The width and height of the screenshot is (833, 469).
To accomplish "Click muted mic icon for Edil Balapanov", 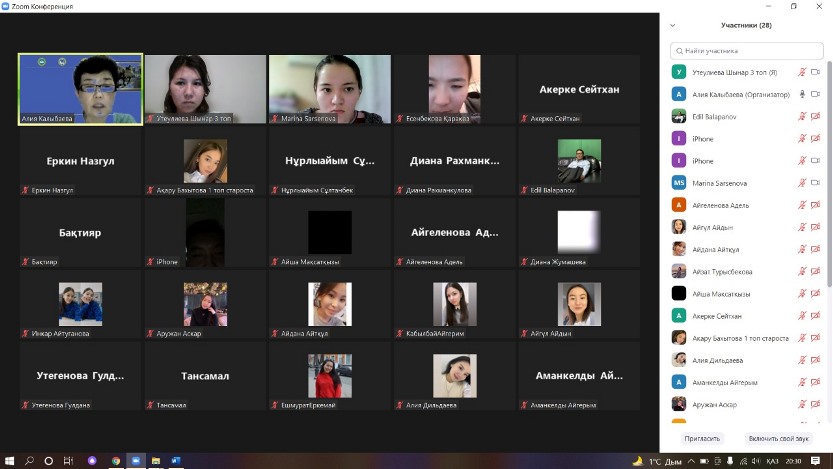I will coord(801,116).
